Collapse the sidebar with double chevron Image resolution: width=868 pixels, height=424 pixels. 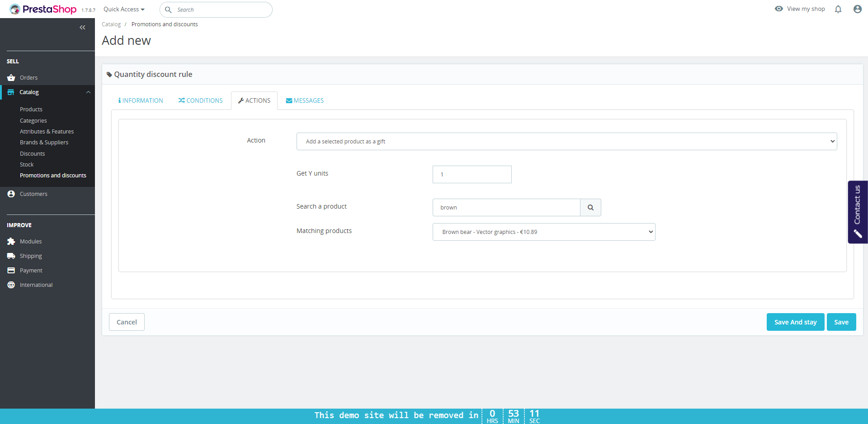pyautogui.click(x=82, y=28)
